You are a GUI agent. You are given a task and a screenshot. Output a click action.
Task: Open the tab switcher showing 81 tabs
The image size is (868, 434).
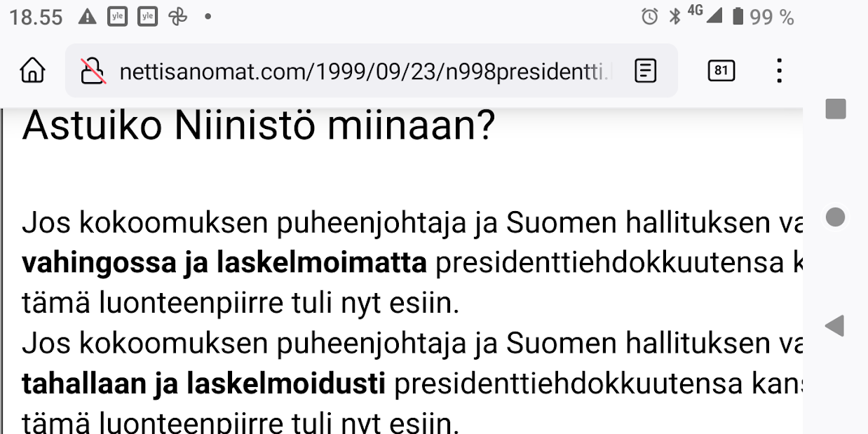(721, 71)
